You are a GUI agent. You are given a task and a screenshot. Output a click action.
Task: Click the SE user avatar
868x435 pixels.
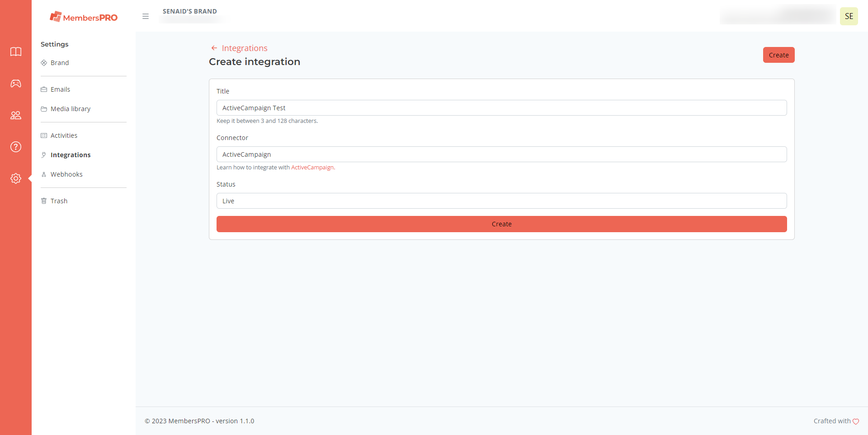(x=849, y=16)
